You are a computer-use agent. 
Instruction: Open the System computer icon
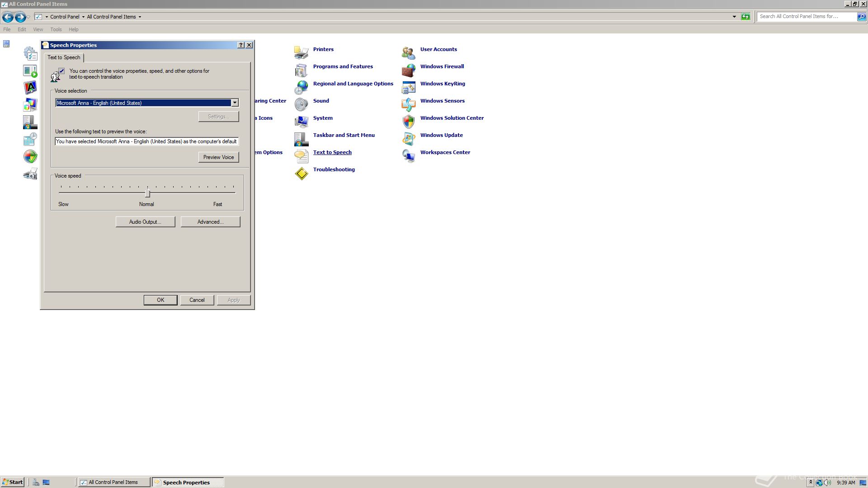[301, 121]
